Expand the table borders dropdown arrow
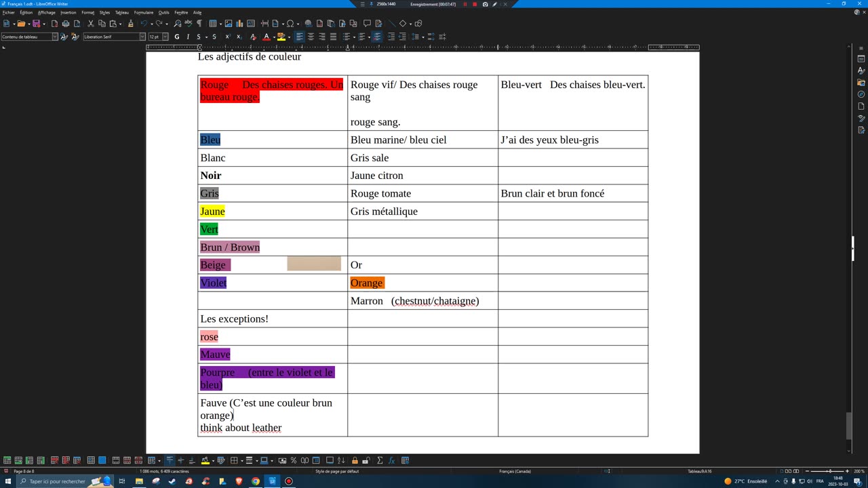This screenshot has width=868, height=488. pyautogui.click(x=241, y=460)
